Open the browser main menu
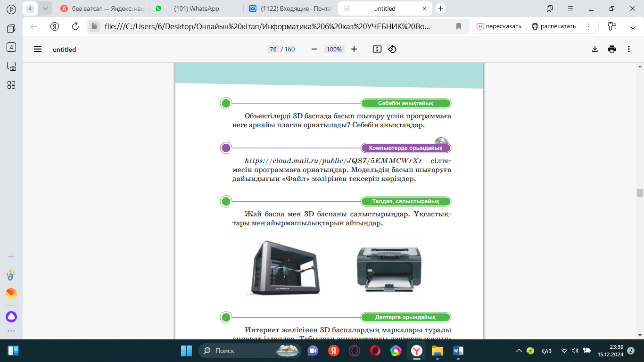This screenshot has width=644, height=362. click(x=570, y=8)
